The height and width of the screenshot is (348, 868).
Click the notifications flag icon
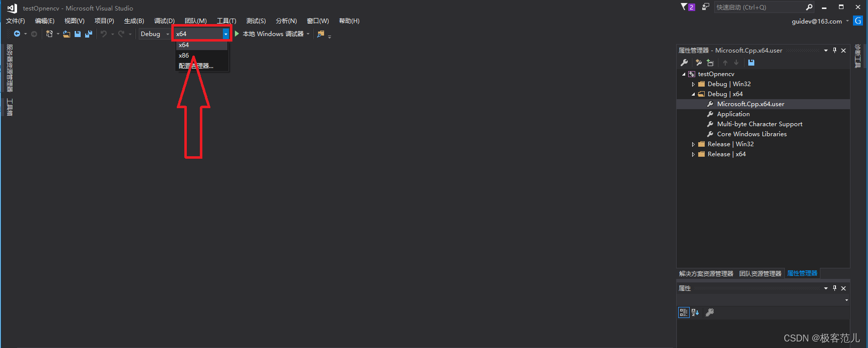tap(684, 7)
